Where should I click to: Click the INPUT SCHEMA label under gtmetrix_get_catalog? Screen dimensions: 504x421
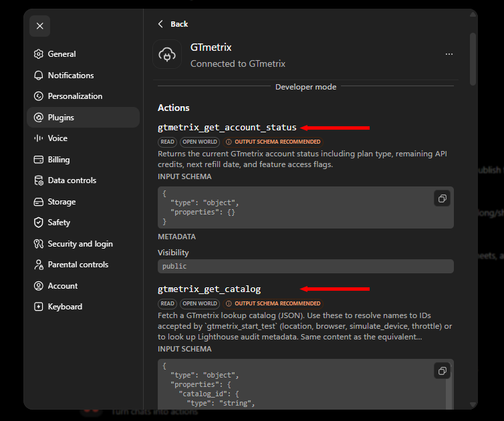pyautogui.click(x=184, y=349)
